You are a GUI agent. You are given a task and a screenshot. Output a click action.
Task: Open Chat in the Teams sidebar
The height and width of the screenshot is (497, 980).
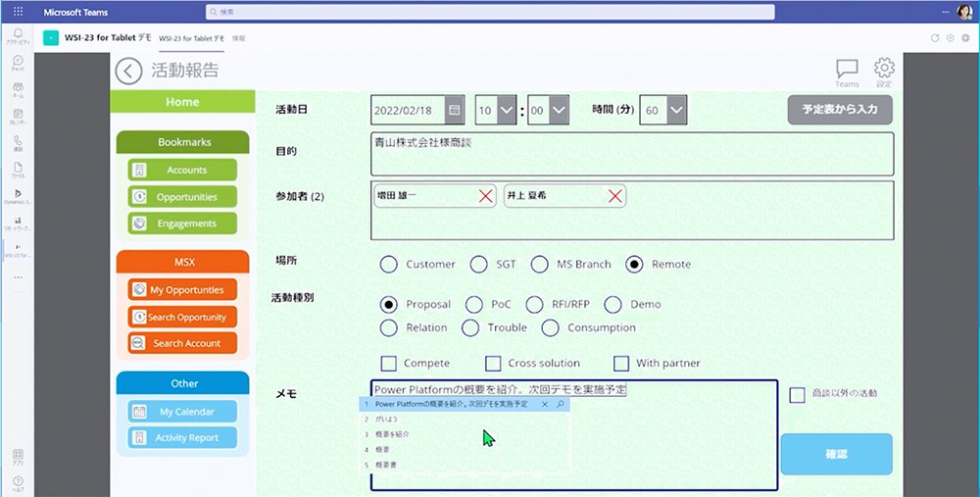(x=18, y=63)
